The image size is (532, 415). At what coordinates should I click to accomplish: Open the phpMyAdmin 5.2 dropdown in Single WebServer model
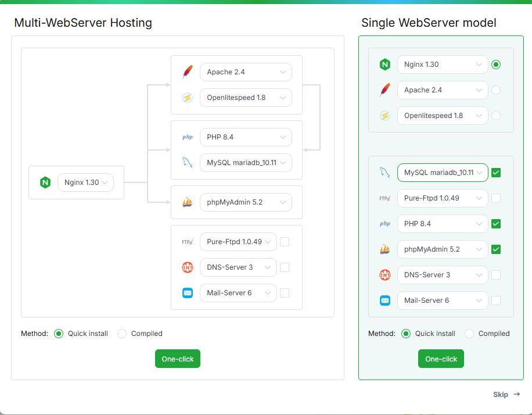[443, 249]
